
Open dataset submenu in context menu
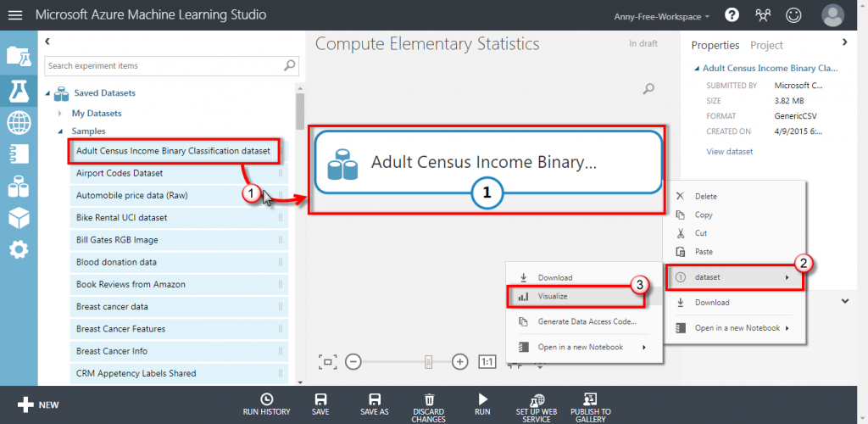[x=733, y=277]
